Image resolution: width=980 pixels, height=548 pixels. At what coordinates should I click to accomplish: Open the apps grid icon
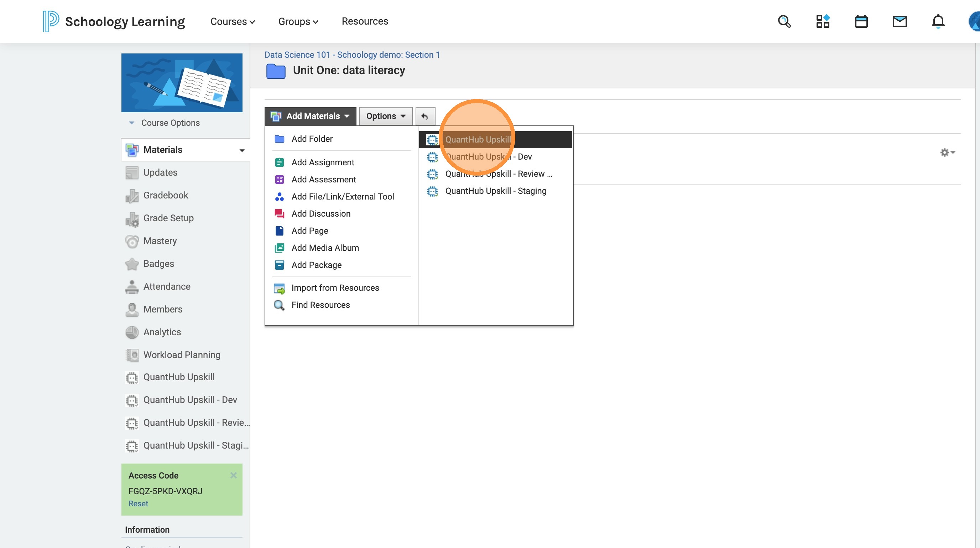823,21
